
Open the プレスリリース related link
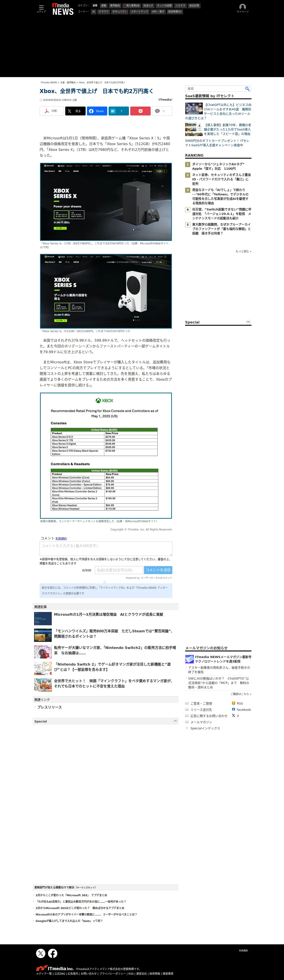point(49,707)
